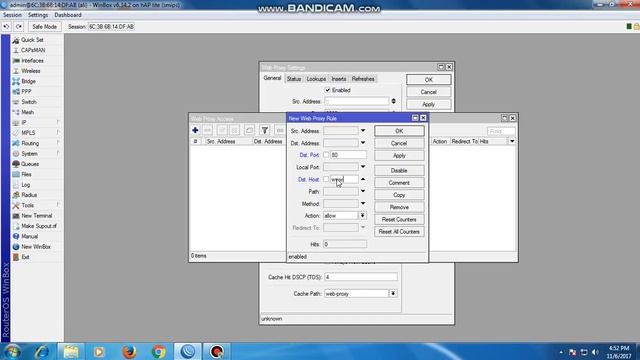Click the redo toolbar icon

(x=19, y=27)
